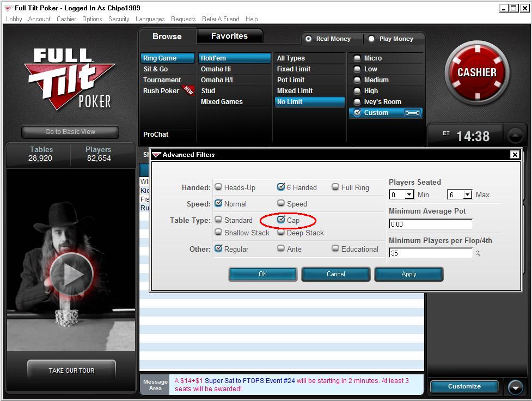Click the Go to Basic View button
The width and height of the screenshot is (532, 401).
coord(70,132)
